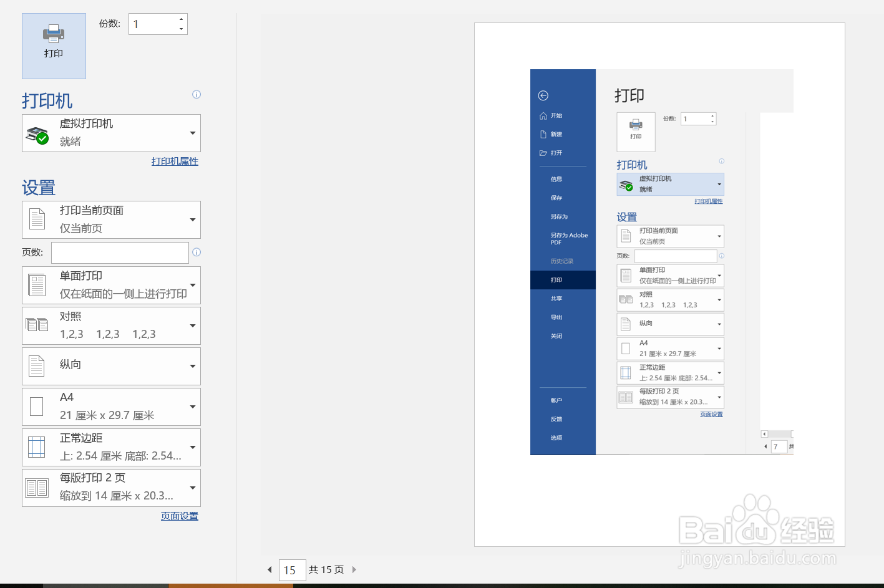
Task: Click the normal margins icon
Action: (x=37, y=447)
